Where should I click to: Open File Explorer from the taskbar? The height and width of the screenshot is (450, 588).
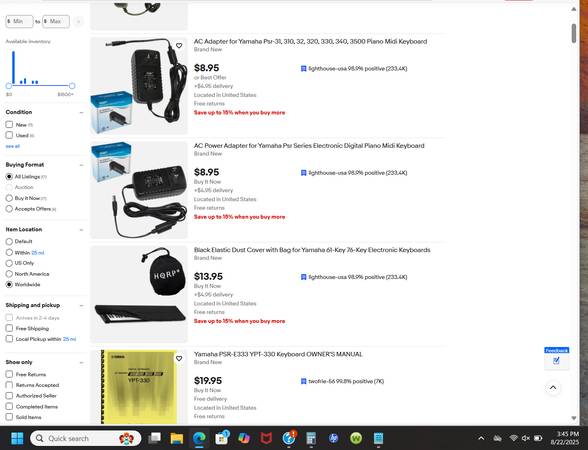pos(176,438)
